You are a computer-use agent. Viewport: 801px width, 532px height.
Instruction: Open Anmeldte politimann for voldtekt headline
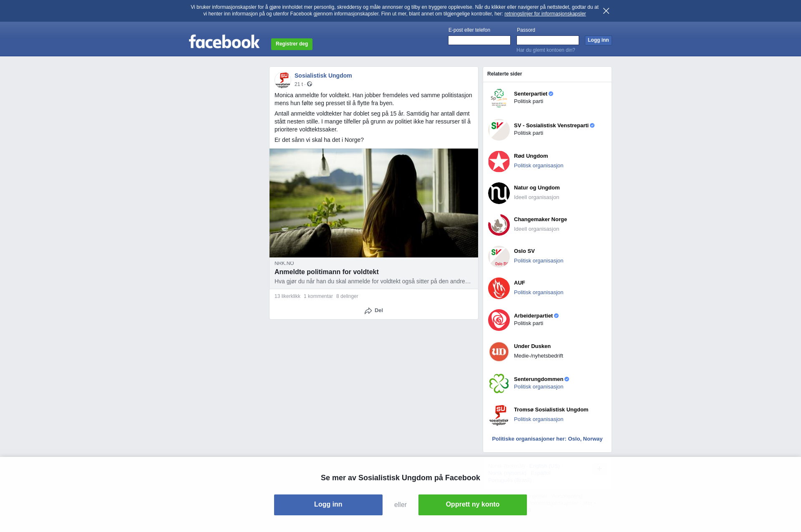(x=327, y=272)
